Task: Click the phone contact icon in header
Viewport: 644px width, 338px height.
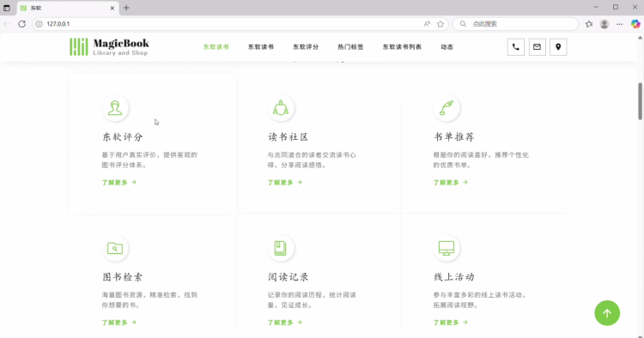Action: (x=515, y=47)
